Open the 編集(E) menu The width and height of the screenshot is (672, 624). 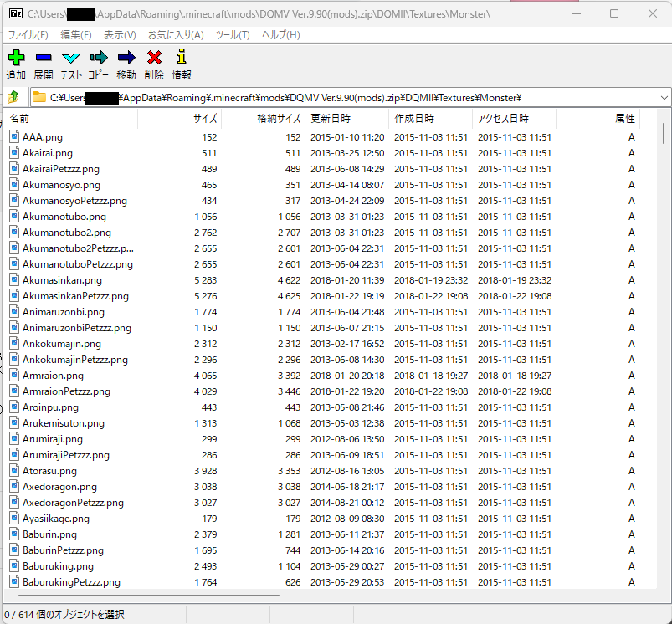(x=76, y=34)
